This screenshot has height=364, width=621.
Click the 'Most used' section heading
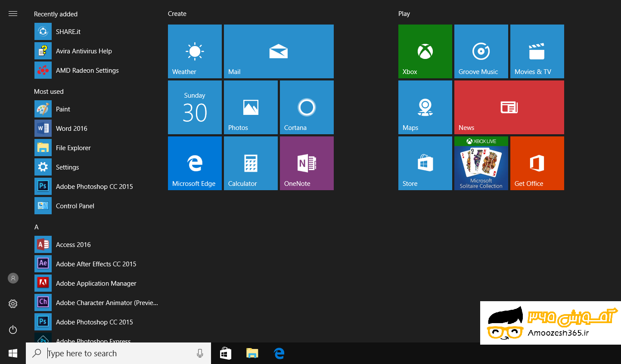tap(49, 91)
